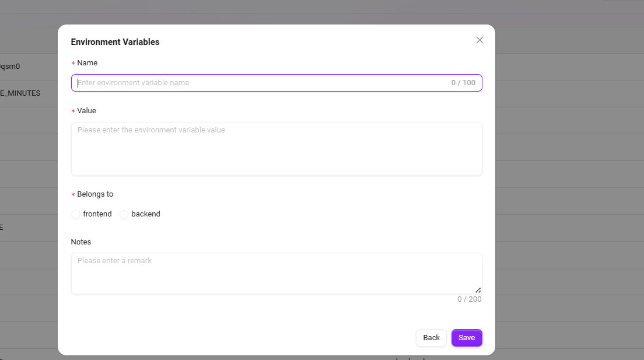This screenshot has width=644, height=360.
Task: Click the Name field label
Action: (87, 63)
